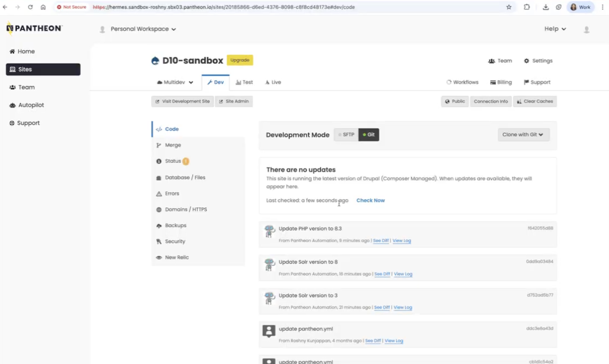The width and height of the screenshot is (609, 364).
Task: Switch Development Mode to SFTP
Action: click(x=346, y=135)
